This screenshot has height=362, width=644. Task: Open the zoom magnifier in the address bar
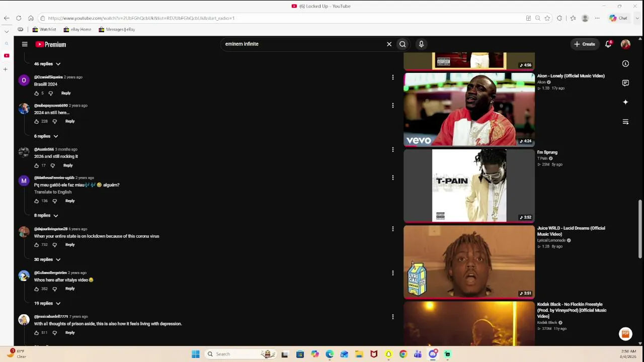(537, 18)
